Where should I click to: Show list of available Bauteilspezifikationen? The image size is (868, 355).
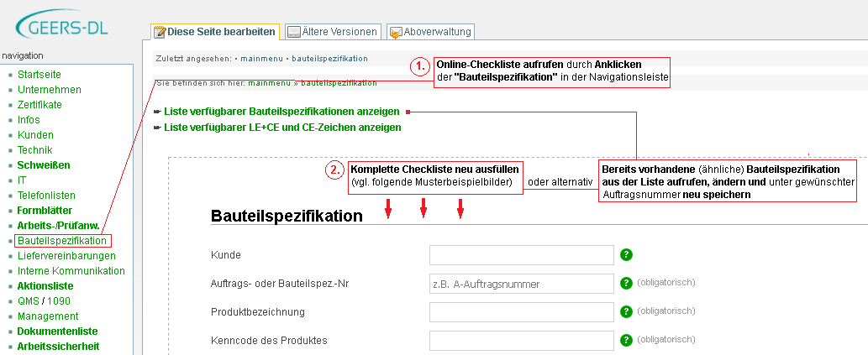[x=281, y=111]
